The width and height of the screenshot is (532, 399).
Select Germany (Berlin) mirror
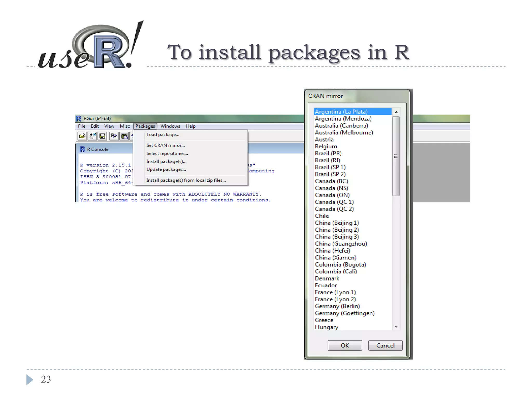pyautogui.click(x=353, y=306)
